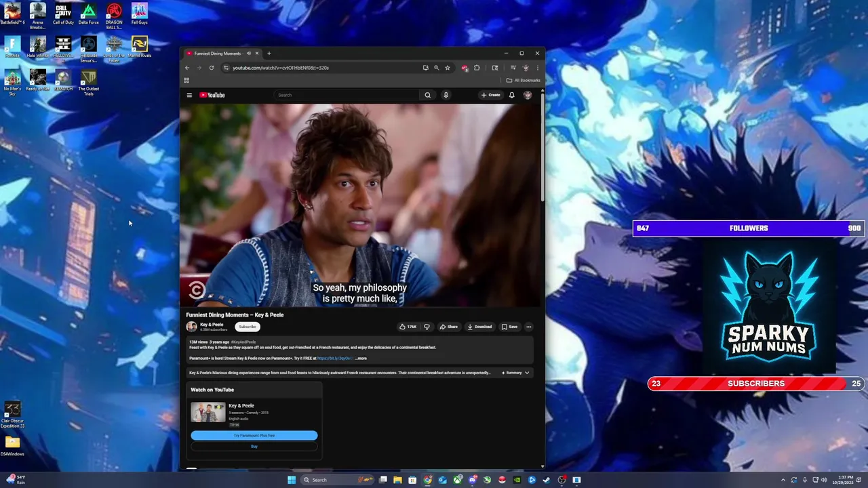Subscribe to Key & Peele channel

(248, 327)
